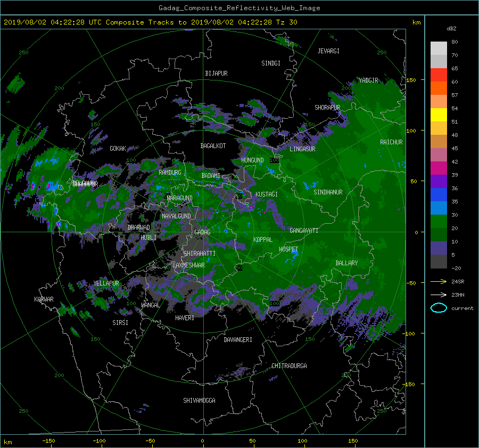Viewport: 479px width, 448px height.
Task: Click the BADAMI city label
Action: click(x=211, y=176)
